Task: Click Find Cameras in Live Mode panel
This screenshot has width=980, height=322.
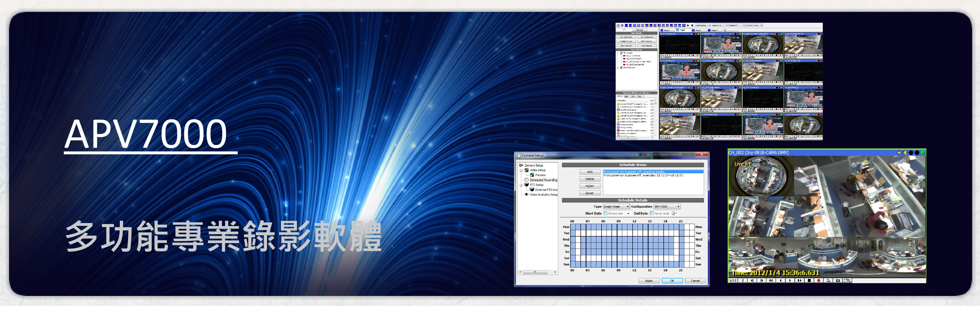Action: (x=647, y=41)
